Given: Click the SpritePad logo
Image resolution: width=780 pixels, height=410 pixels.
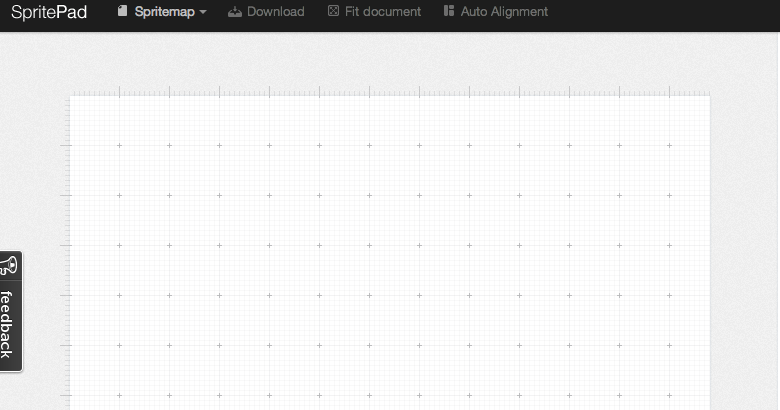Looking at the screenshot, I should [49, 12].
